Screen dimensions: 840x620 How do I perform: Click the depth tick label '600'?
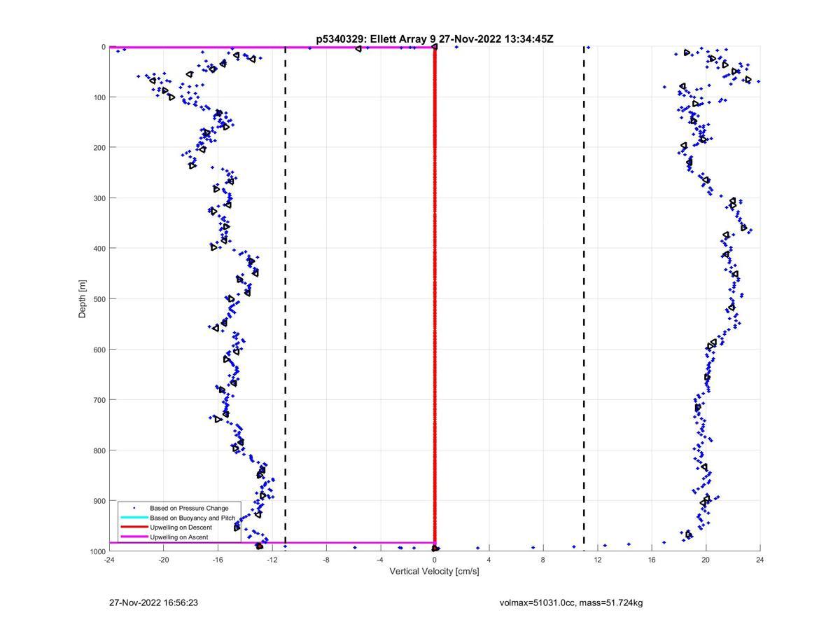99,350
